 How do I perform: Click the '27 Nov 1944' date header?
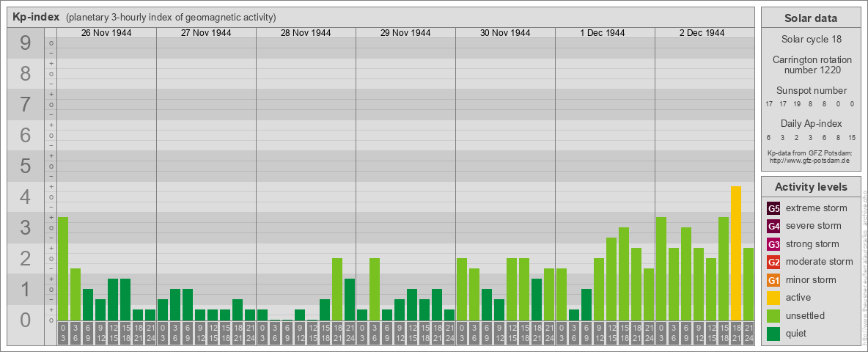[206, 33]
